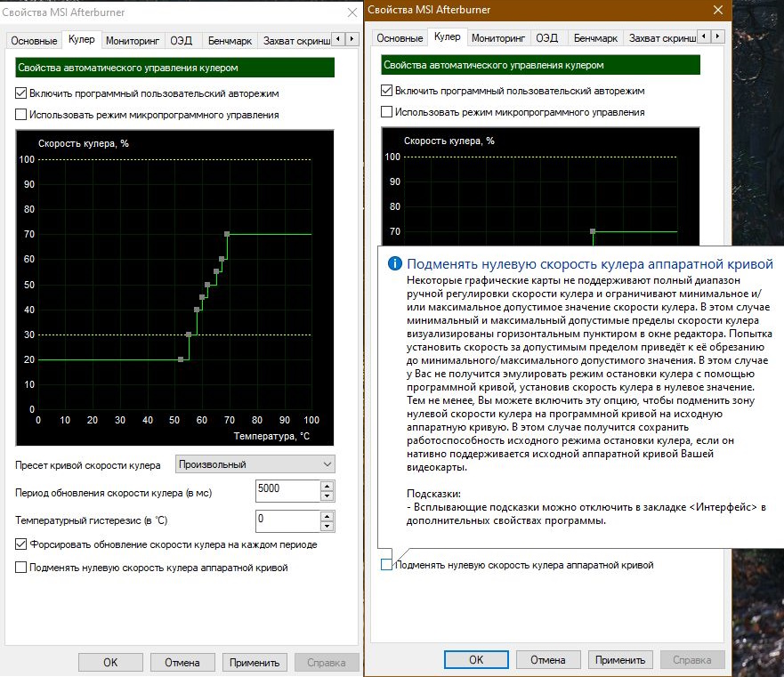Open the Бенчмарк tab in right window
The image size is (784, 677).
click(595, 38)
